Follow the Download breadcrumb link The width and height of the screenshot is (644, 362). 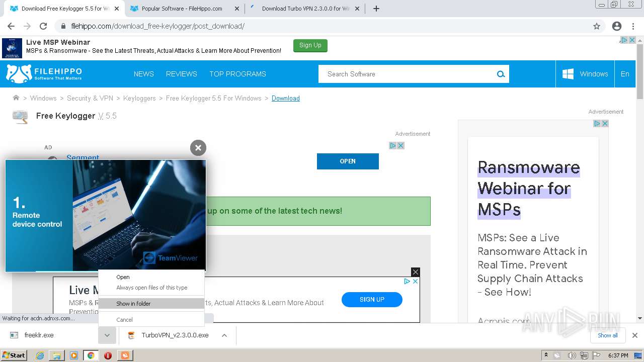(286, 98)
